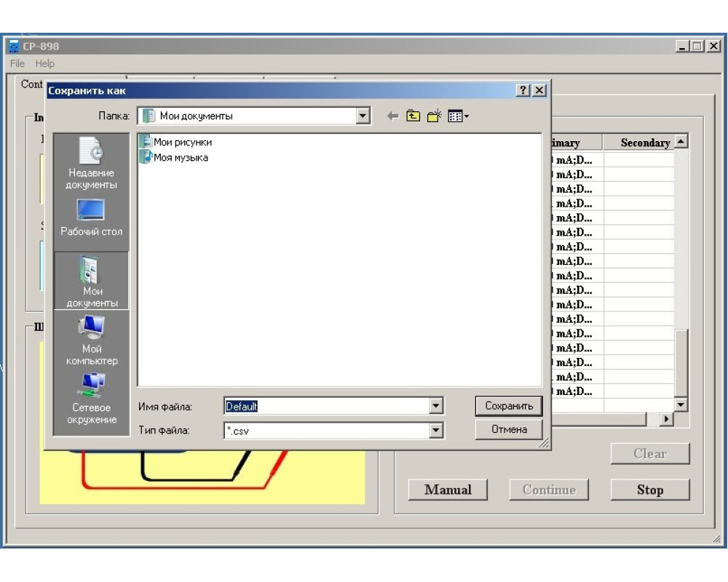Expand the Папка folder dropdown
The height and width of the screenshot is (582, 728).
363,116
